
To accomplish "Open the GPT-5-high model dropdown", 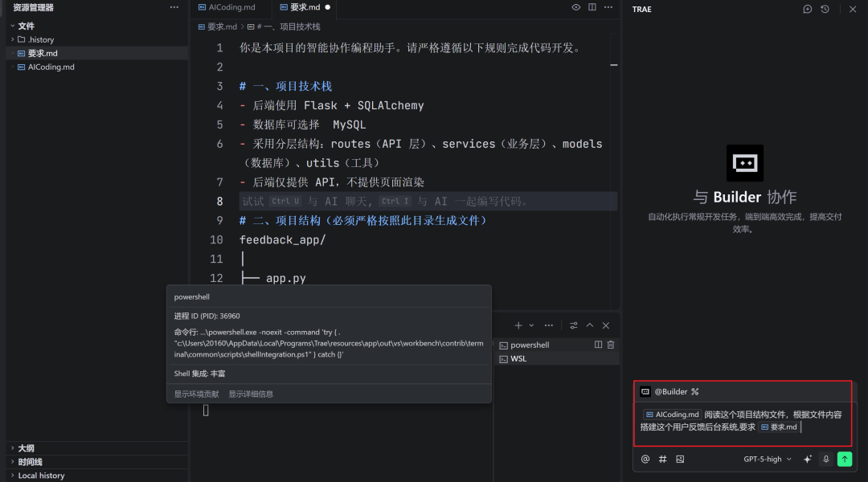I will click(x=768, y=460).
